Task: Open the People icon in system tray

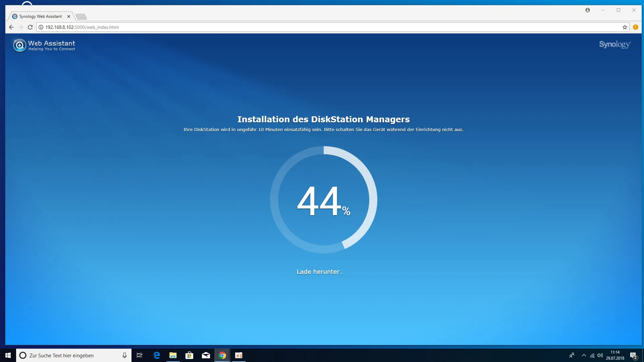Action: tap(572, 355)
